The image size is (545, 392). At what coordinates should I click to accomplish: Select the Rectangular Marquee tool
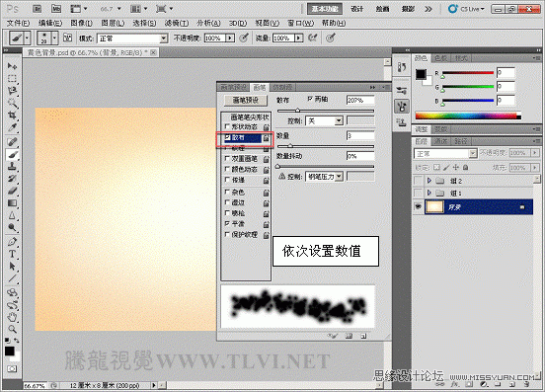[x=12, y=78]
